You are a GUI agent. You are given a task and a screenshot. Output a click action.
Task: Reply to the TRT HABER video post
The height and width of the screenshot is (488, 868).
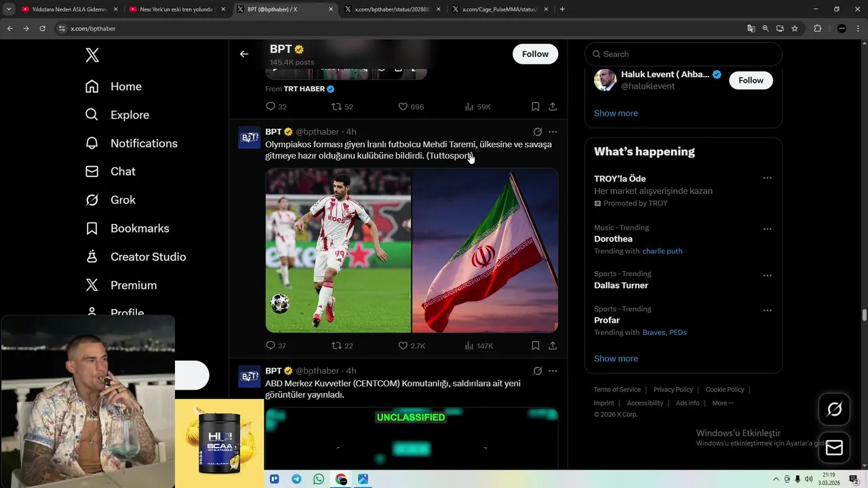point(276,106)
